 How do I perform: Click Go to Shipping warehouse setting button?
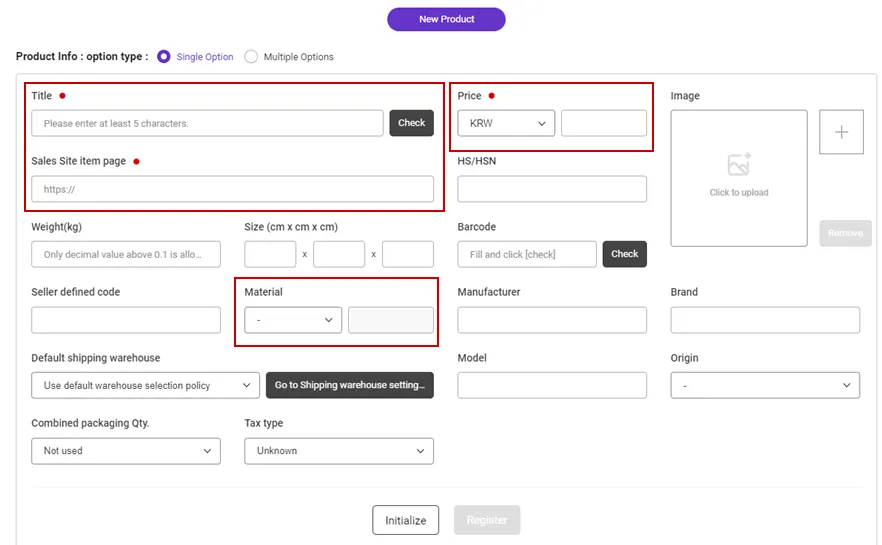click(x=349, y=385)
